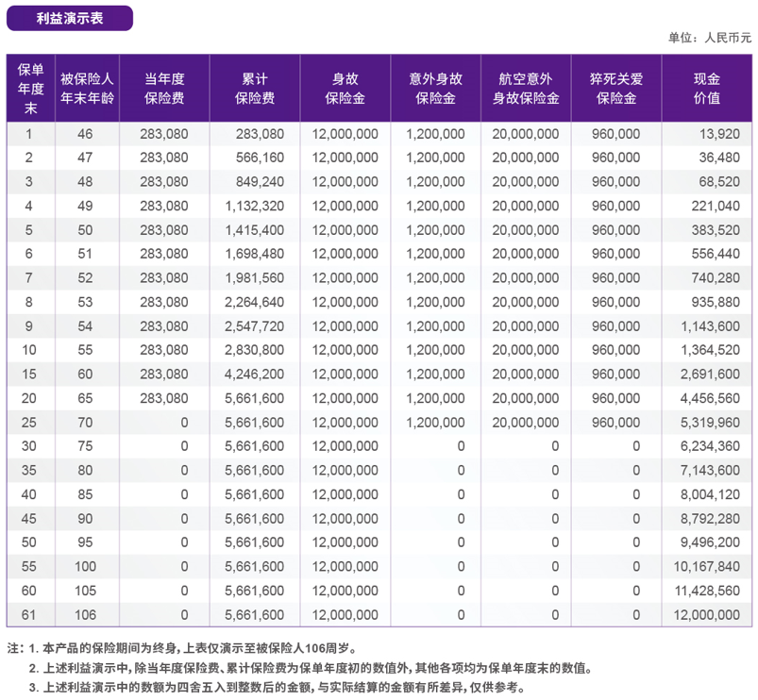
Task: Click insured age 100 cell
Action: tap(86, 566)
